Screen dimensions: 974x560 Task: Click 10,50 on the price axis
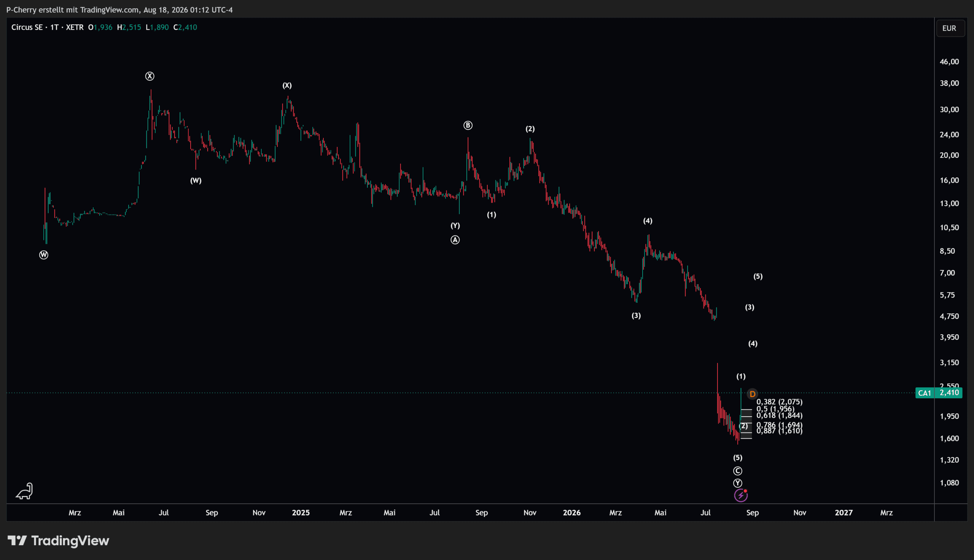coord(949,228)
